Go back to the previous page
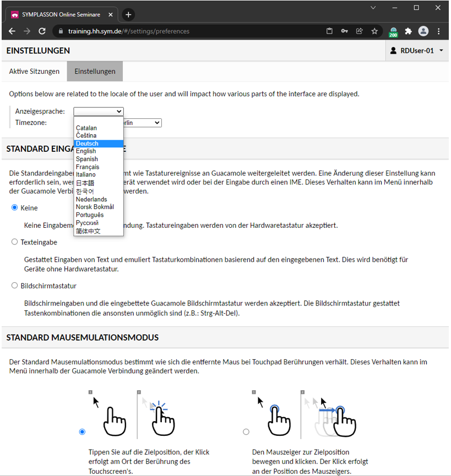Viewport: 451px width, 476px height. point(12,31)
